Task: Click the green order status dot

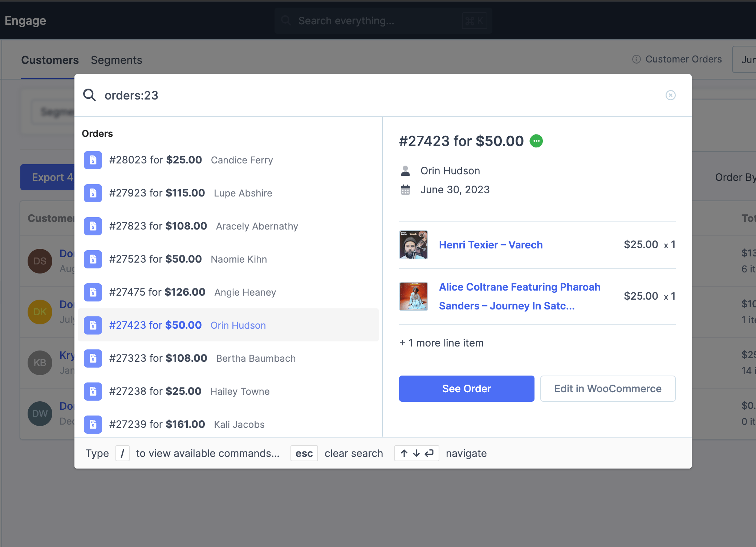Action: click(536, 141)
